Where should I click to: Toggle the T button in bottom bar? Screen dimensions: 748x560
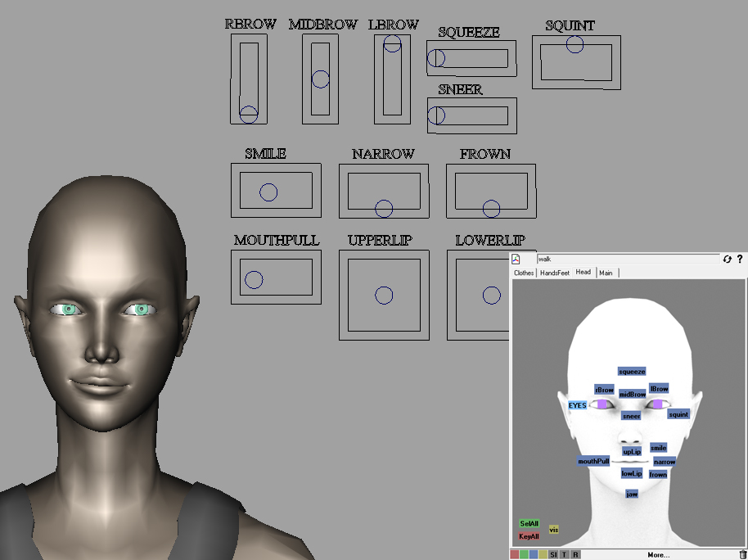(564, 554)
